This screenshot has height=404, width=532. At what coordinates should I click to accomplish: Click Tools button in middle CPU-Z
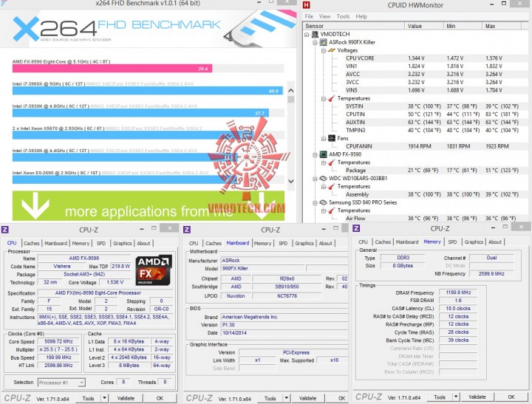point(270,398)
